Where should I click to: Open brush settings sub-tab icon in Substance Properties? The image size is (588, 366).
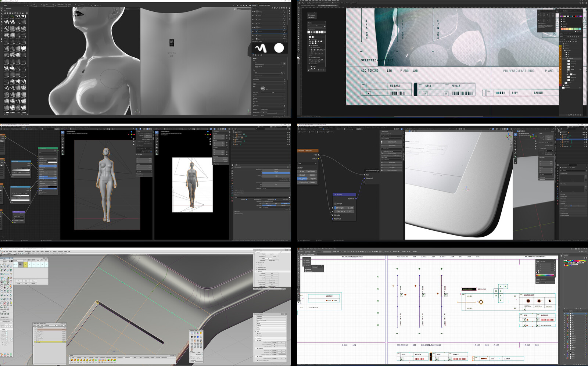[x=253, y=55]
